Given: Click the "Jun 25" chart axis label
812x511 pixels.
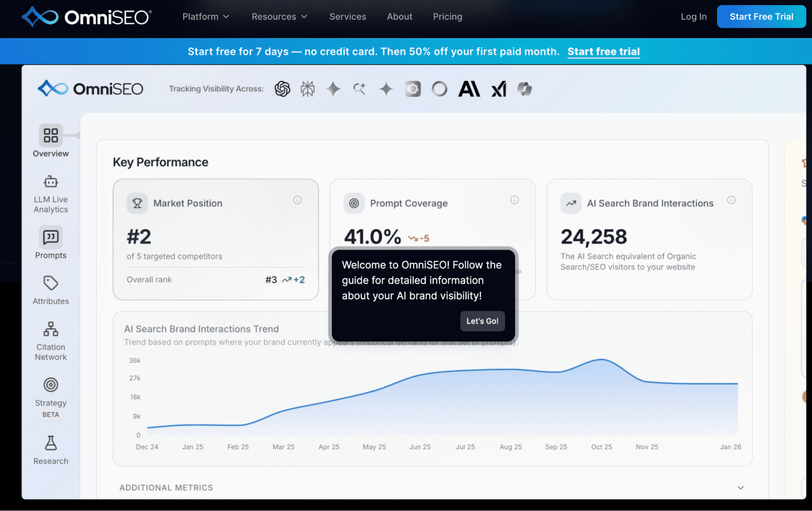Looking at the screenshot, I should (420, 447).
